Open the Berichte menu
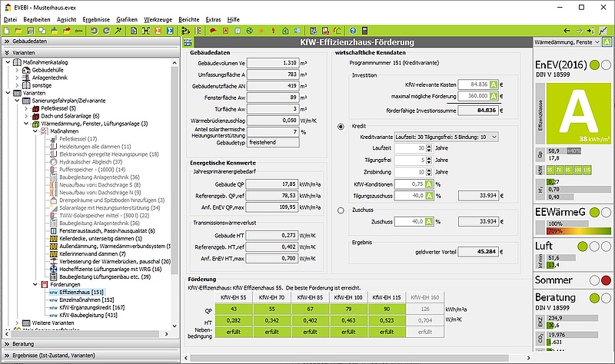615x364 pixels. (x=188, y=20)
